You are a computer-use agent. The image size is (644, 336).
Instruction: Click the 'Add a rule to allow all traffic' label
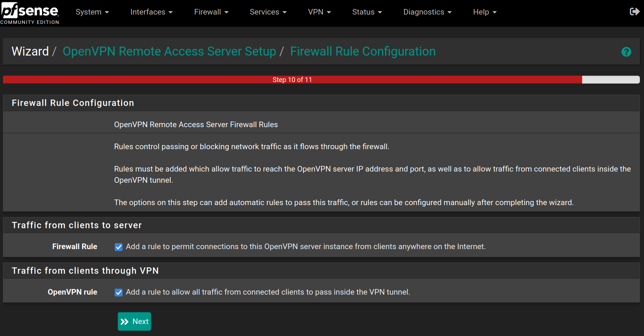pos(268,292)
